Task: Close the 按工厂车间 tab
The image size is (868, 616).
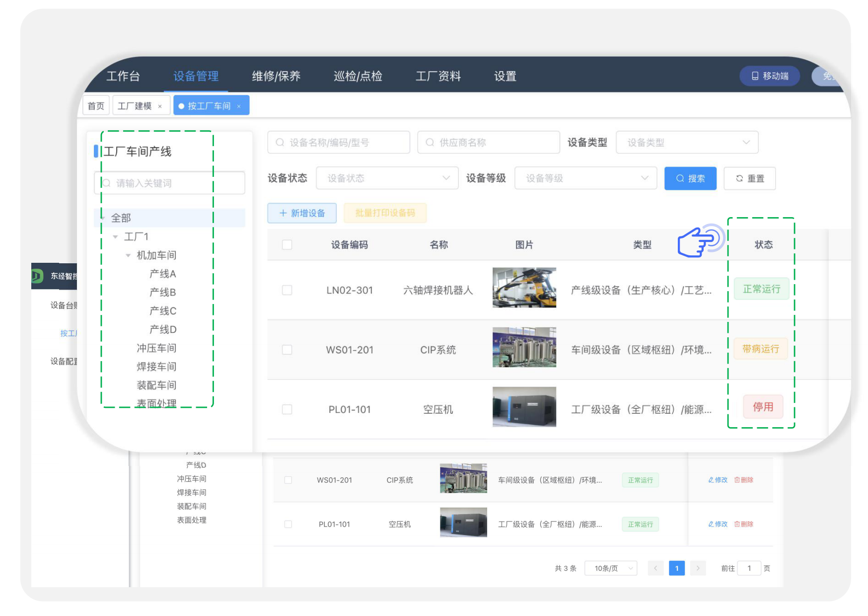Action: [239, 106]
